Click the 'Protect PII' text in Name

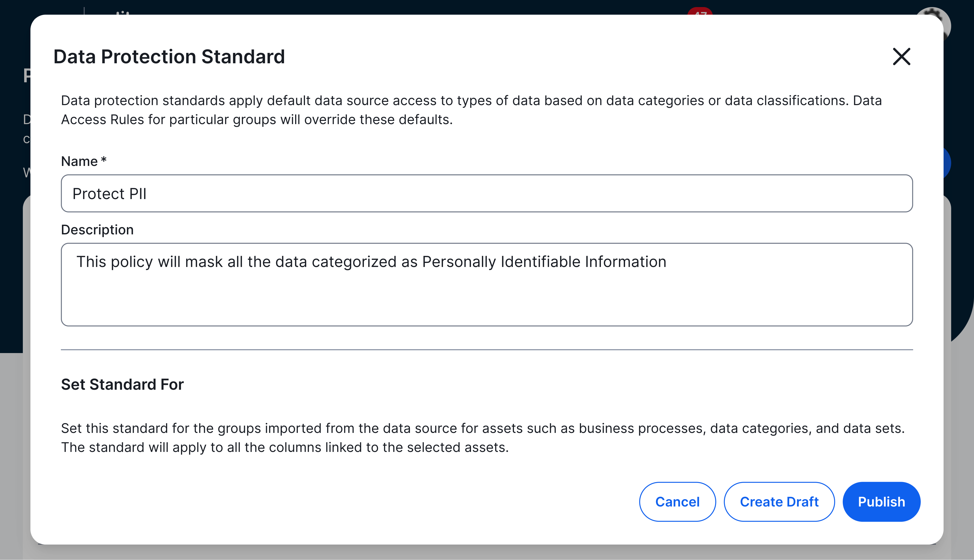click(x=110, y=194)
